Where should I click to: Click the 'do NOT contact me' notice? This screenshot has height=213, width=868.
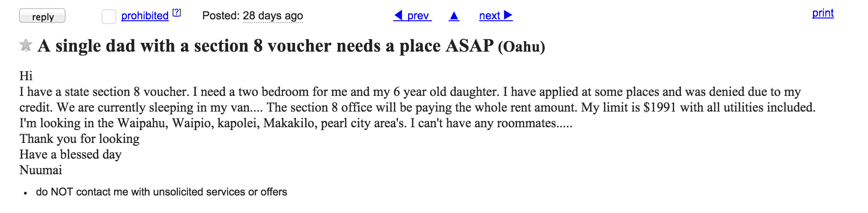tap(162, 192)
